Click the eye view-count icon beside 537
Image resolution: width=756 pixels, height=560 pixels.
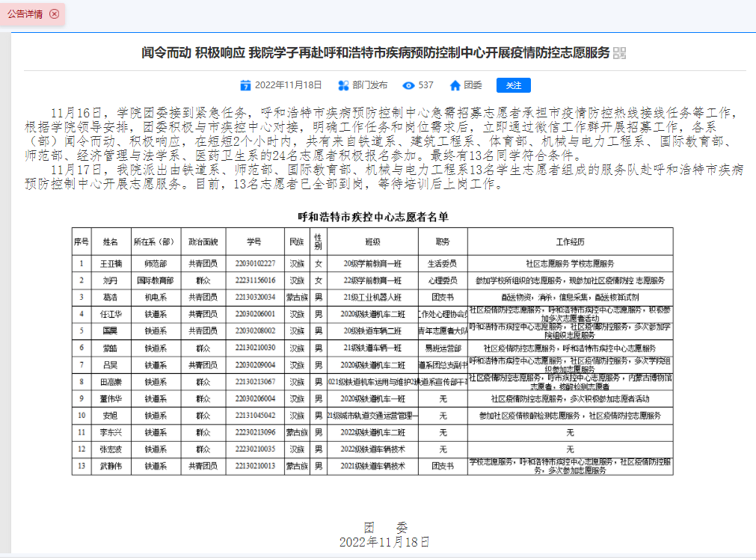click(x=408, y=85)
